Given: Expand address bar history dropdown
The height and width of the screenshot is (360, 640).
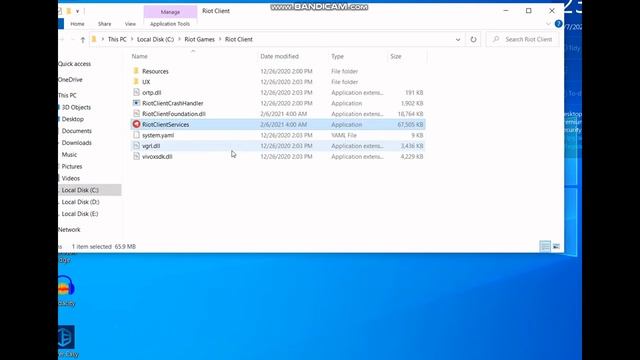Looking at the screenshot, I should pos(458,40).
